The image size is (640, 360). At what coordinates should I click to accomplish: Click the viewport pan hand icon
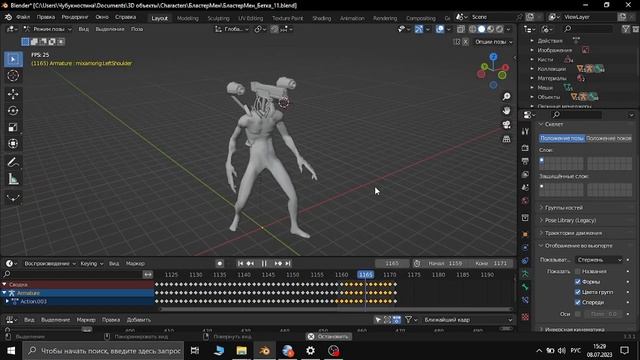pos(506,111)
